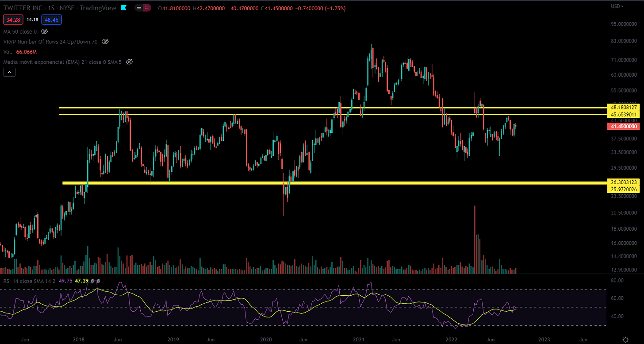Screen dimensions: 644x344
Task: Click the 40.00 RSI axis label
Action: (617, 316)
